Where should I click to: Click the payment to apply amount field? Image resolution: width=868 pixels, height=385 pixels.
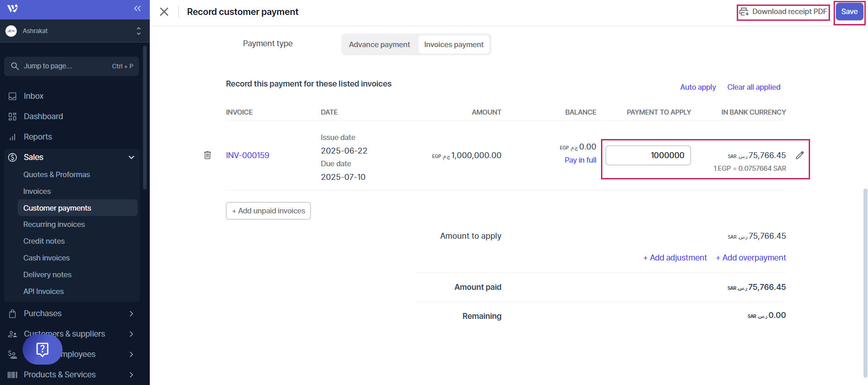tap(648, 155)
